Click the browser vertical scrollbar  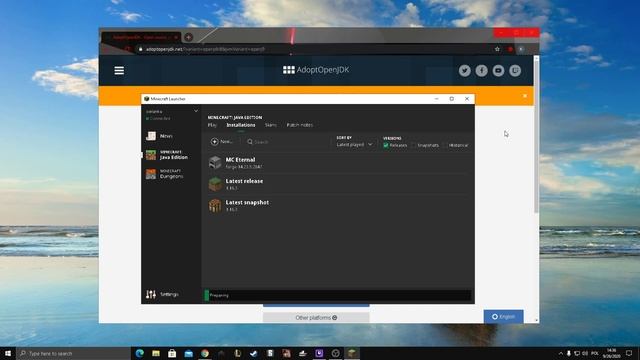pyautogui.click(x=536, y=137)
